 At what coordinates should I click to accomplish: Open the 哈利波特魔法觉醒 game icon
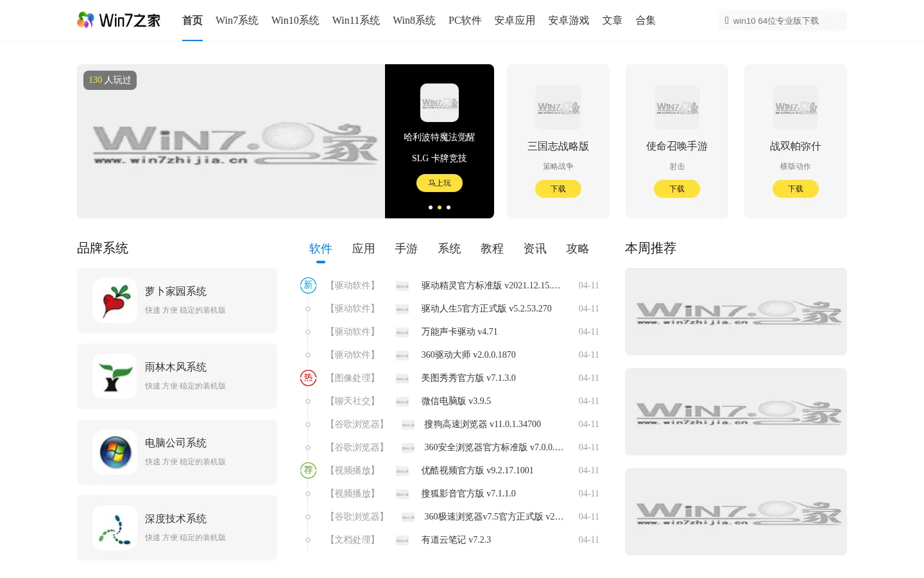[x=440, y=103]
